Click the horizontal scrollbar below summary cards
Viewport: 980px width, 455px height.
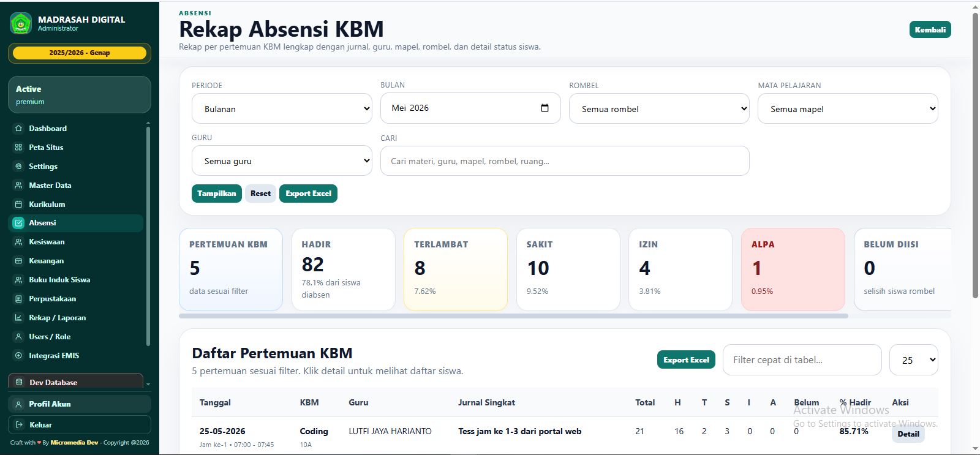tap(513, 316)
